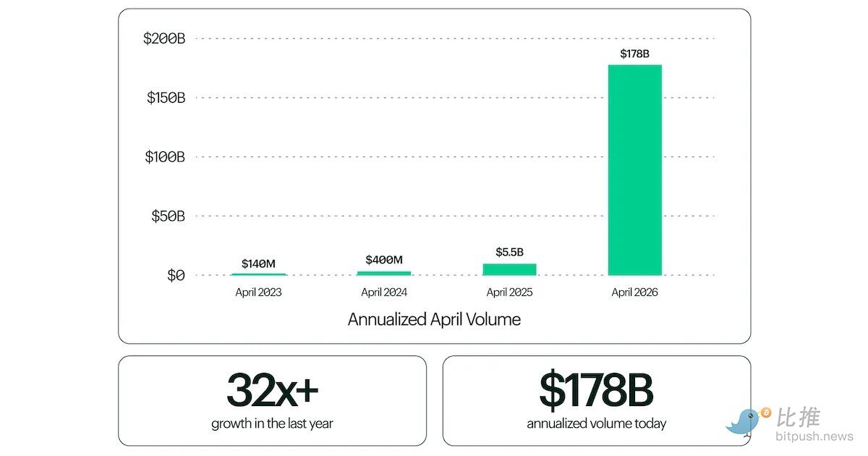Image resolution: width=868 pixels, height=456 pixels.
Task: Click the April 2023 axis label
Action: pyautogui.click(x=258, y=292)
